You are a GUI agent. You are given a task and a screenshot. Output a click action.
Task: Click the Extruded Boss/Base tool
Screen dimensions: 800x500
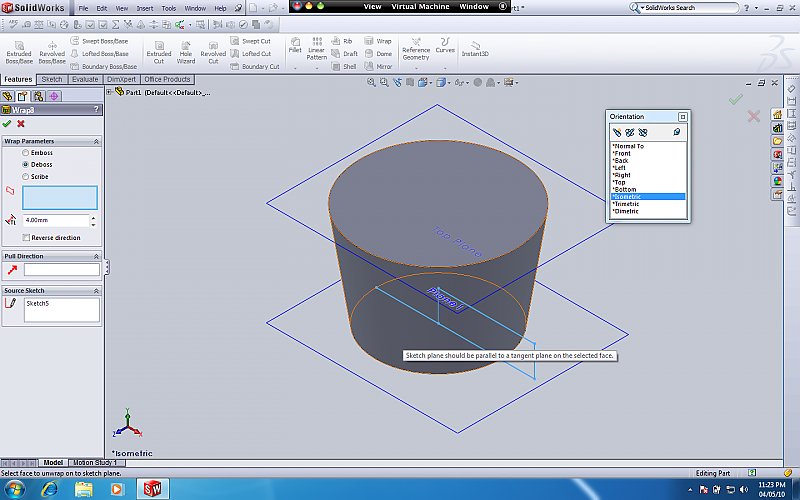tap(19, 52)
